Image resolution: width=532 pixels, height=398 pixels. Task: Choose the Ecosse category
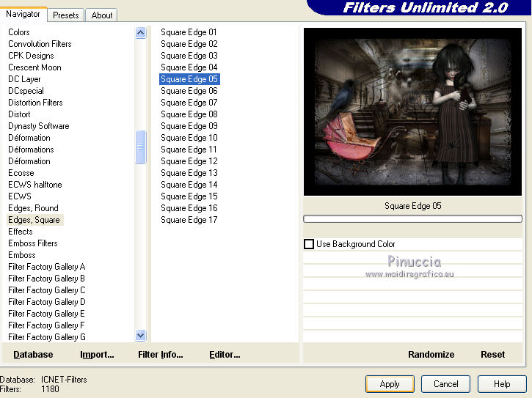(21, 173)
